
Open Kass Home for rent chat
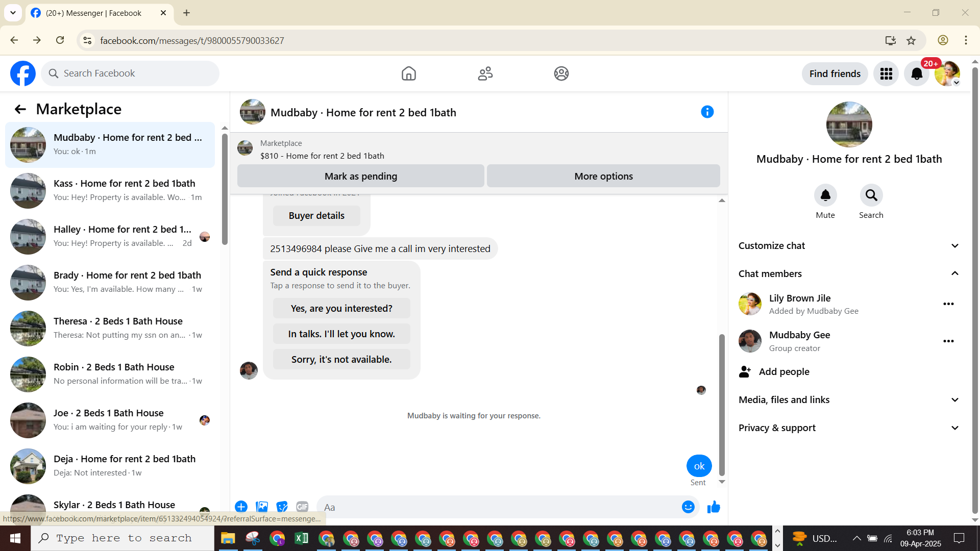110,191
